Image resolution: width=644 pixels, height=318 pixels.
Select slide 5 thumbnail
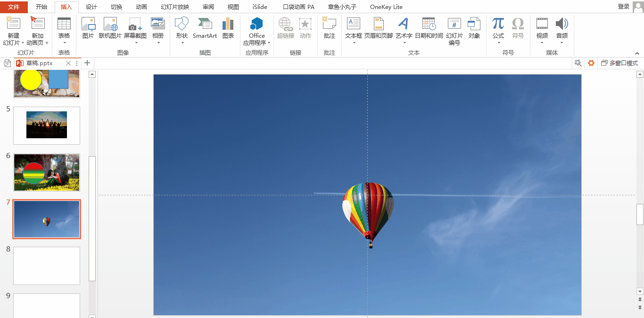[47, 126]
